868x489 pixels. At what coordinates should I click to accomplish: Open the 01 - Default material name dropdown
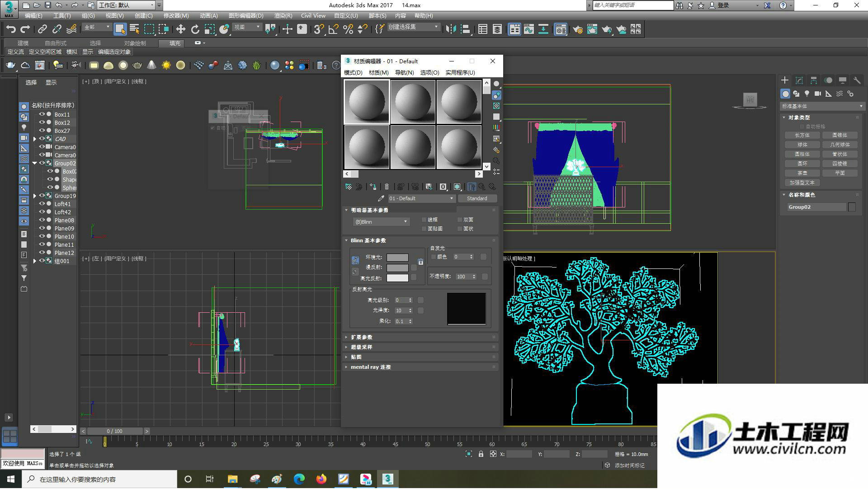point(421,198)
